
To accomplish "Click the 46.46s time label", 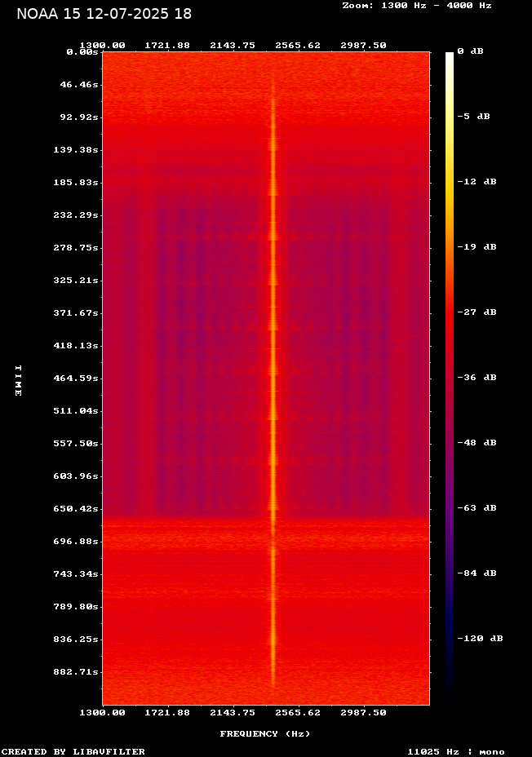I will 78,85.
